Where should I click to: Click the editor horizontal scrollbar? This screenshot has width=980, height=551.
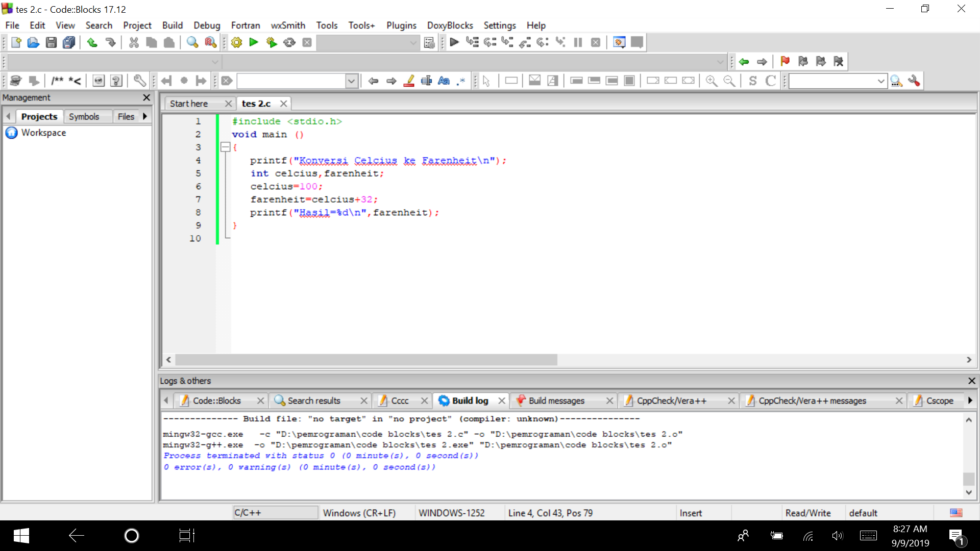366,360
